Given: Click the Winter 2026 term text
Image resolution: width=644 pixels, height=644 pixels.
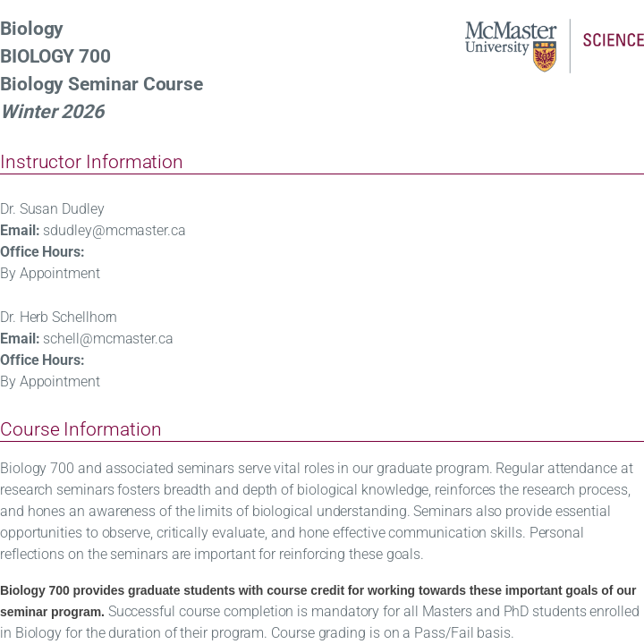Looking at the screenshot, I should tap(53, 112).
